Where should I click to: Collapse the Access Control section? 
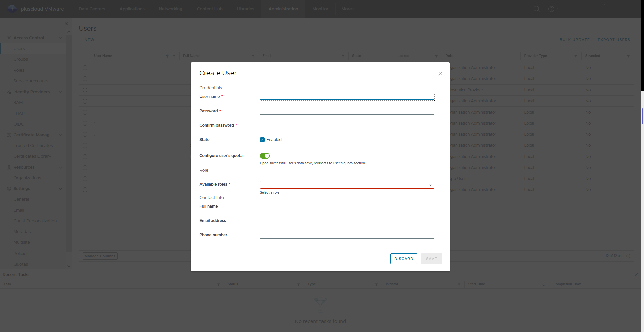click(60, 38)
